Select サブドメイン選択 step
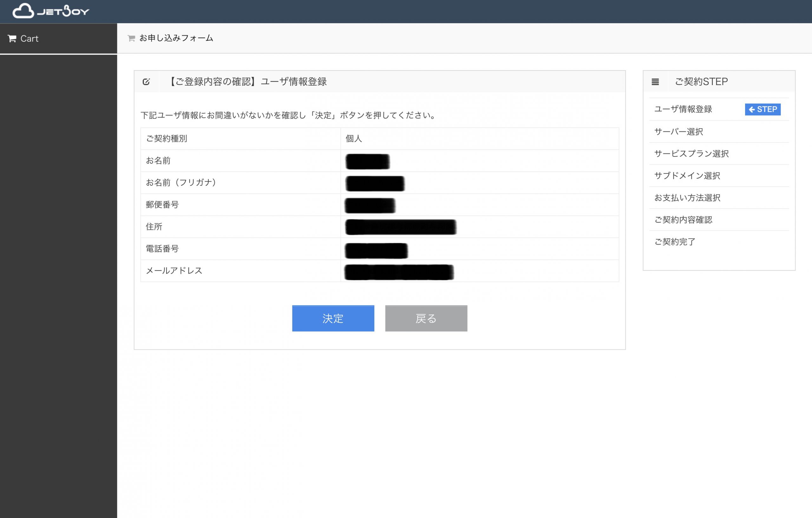The image size is (812, 518). (x=687, y=176)
